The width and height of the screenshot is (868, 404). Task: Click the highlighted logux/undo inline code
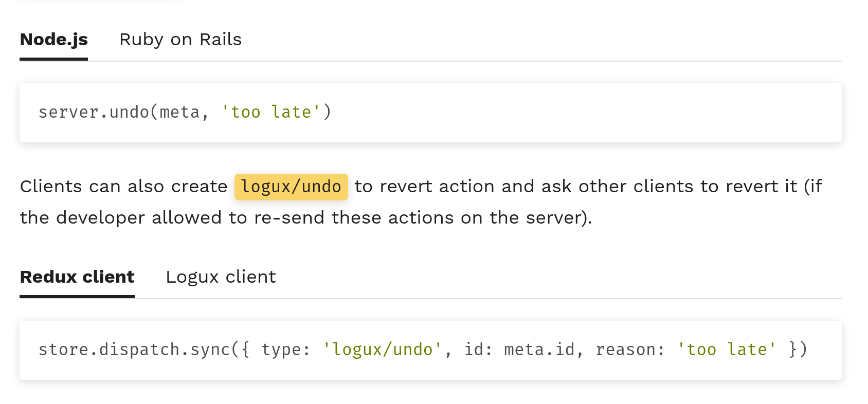pyautogui.click(x=291, y=186)
